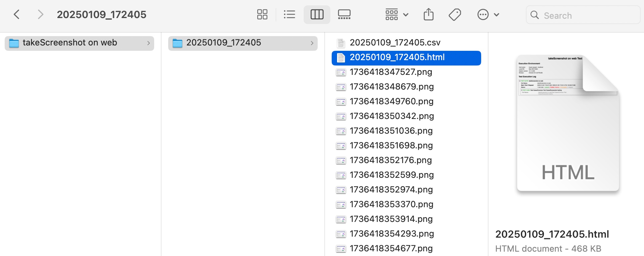
Task: Select 20250109_172405.html file row
Action: [406, 58]
